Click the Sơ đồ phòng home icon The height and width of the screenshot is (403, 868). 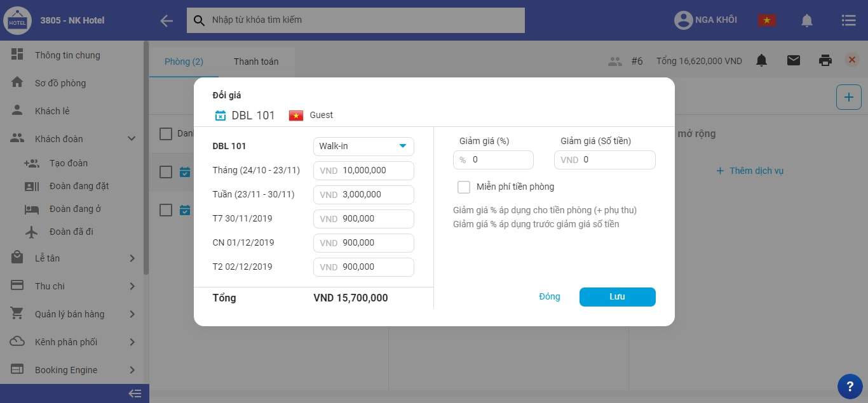(x=17, y=83)
